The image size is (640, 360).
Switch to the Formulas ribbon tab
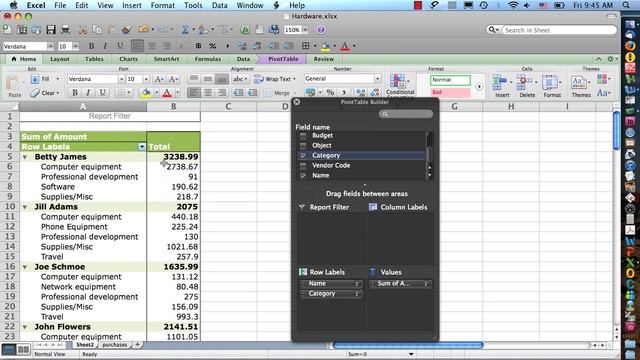click(207, 59)
